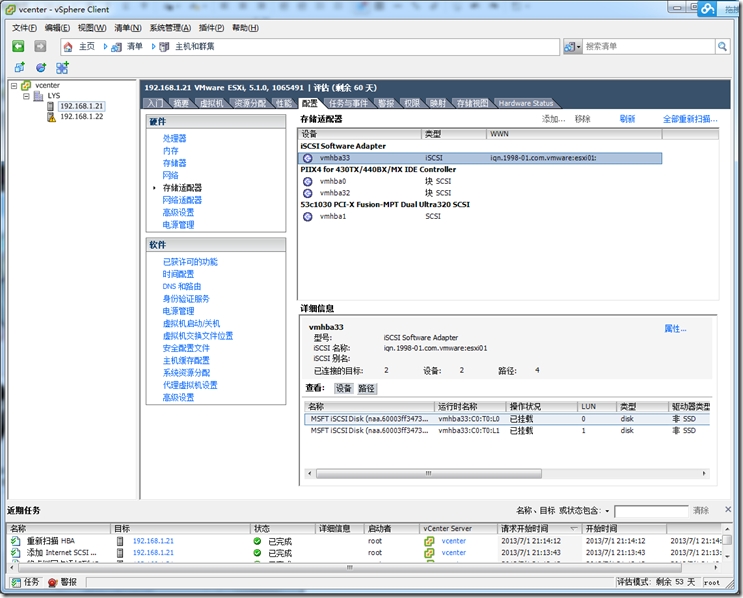Expand 清单 breadcrumb arrow
The height and width of the screenshot is (598, 743).
pos(106,46)
